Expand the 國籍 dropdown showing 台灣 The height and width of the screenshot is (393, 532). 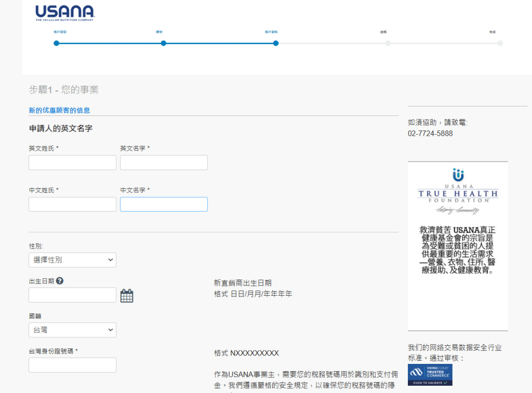[x=72, y=330]
